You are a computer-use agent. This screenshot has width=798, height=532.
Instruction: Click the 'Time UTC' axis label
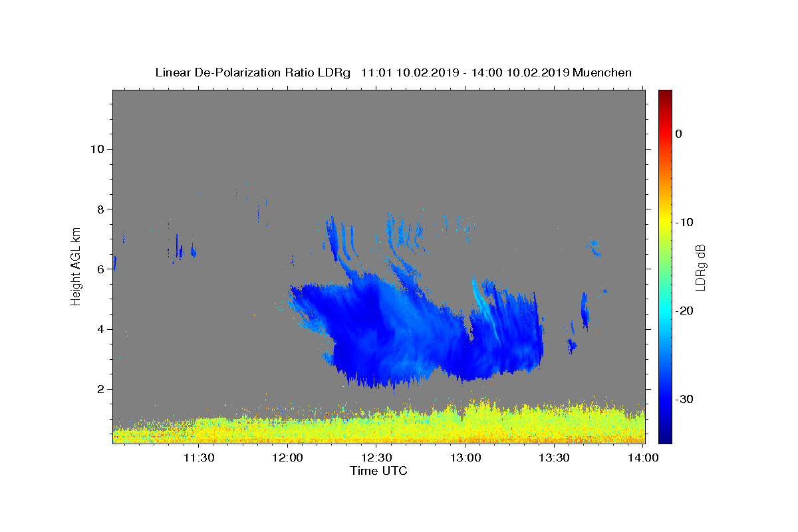378,471
